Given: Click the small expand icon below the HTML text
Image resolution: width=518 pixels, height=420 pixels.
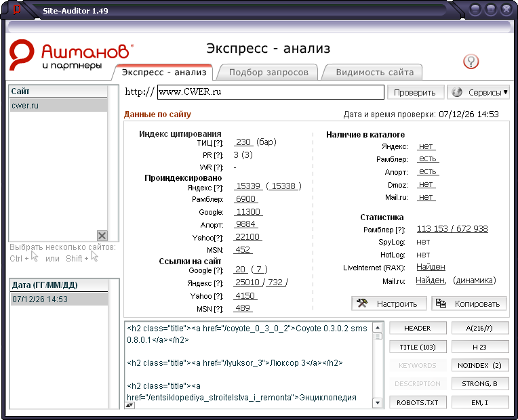Looking at the screenshot, I should 129,404.
